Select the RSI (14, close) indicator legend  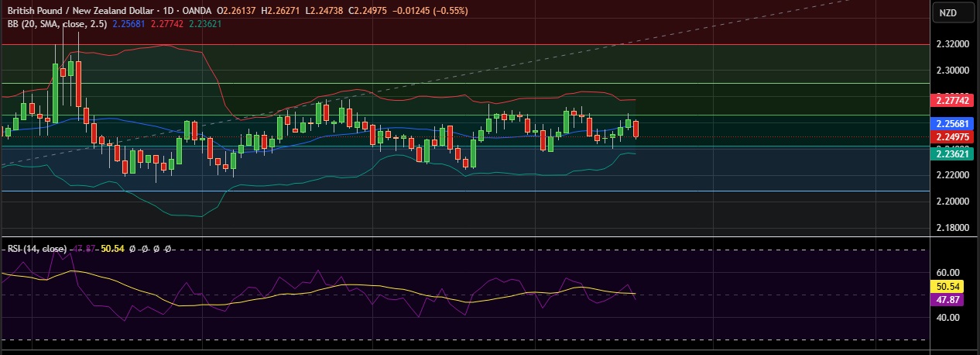click(36, 249)
